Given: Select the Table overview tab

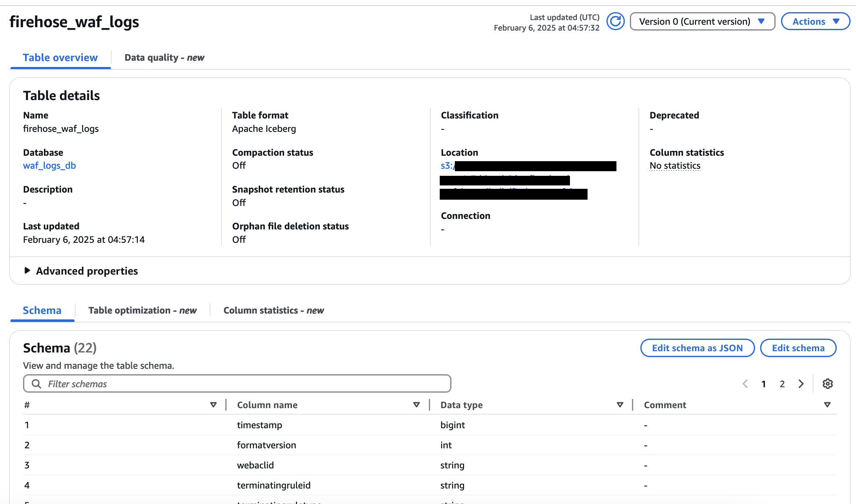Looking at the screenshot, I should tap(60, 58).
